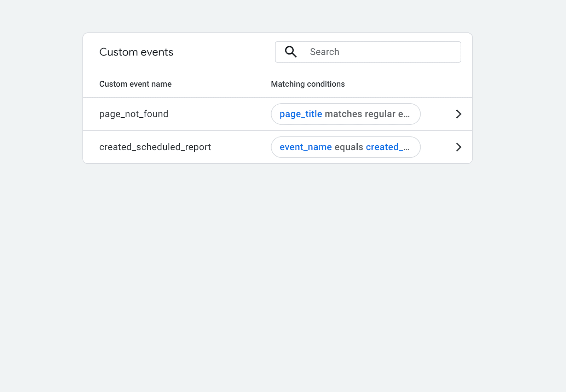
Task: Click the ellipsis ending the page_title chip
Action: [x=407, y=115]
